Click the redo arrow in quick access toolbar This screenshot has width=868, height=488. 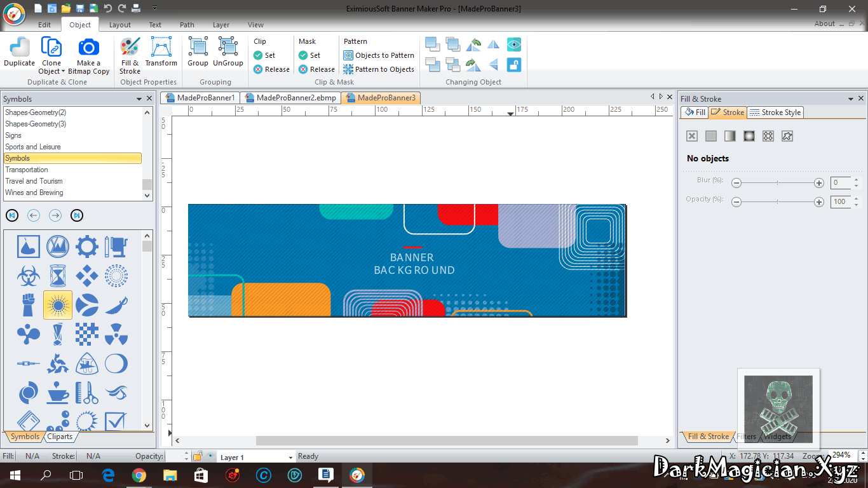pos(121,8)
